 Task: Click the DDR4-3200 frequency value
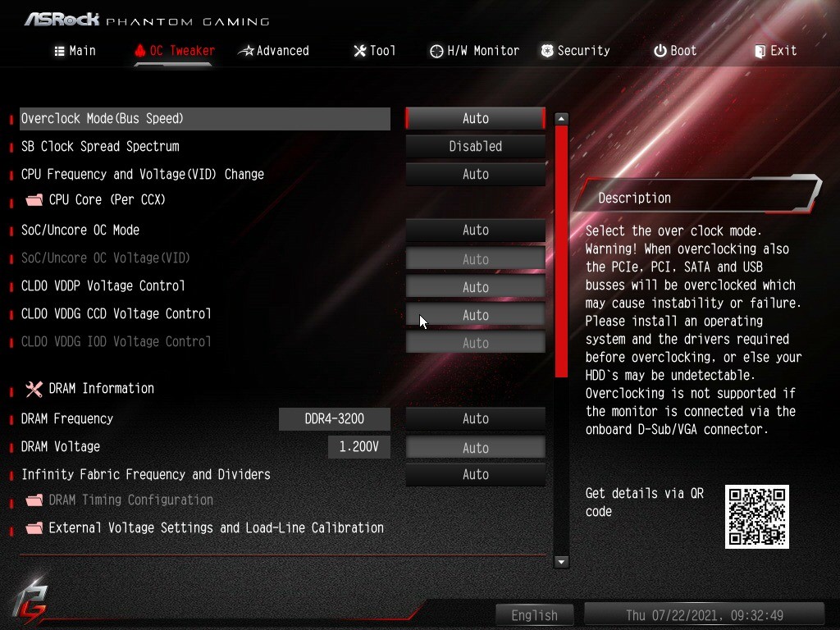coord(335,418)
